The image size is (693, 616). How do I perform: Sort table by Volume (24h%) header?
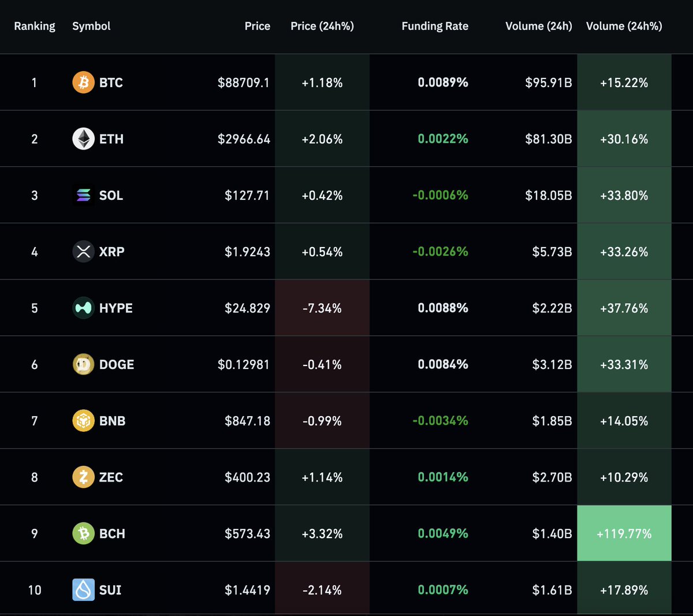[624, 26]
